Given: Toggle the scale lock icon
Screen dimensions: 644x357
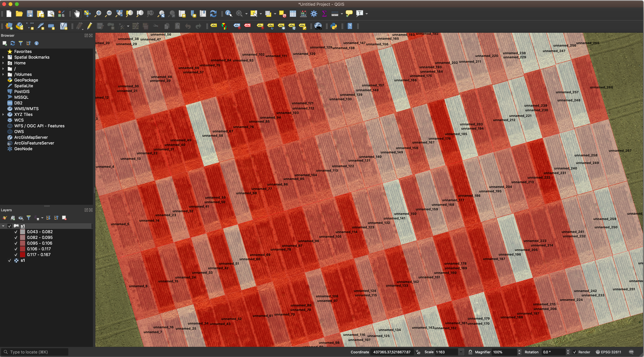Looking at the screenshot, I should click(470, 352).
